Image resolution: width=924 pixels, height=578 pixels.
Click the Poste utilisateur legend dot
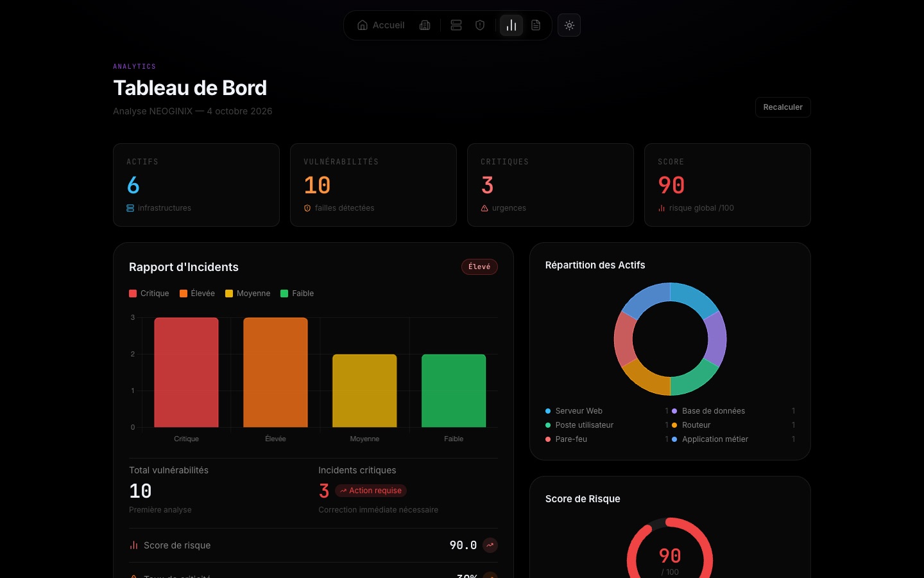pyautogui.click(x=548, y=425)
